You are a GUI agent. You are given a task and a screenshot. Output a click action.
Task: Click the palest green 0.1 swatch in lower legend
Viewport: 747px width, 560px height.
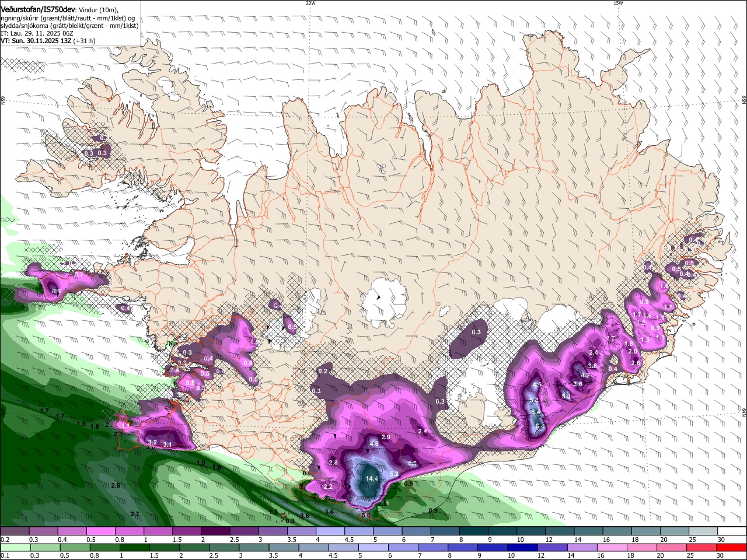[16, 548]
